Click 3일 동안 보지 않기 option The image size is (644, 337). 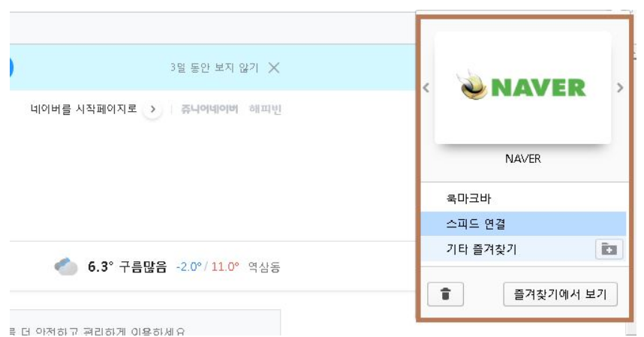(215, 68)
